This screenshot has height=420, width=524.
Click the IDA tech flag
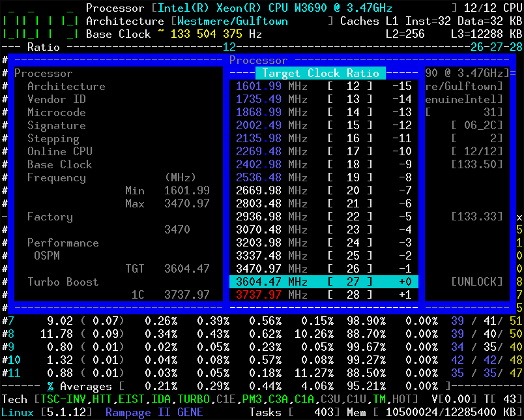161,399
